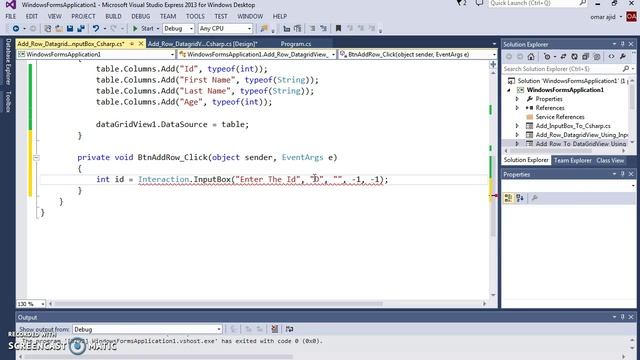Screen dimensions: 640x360
Task: Click the Find in Files toolbar icon
Action: point(264,29)
